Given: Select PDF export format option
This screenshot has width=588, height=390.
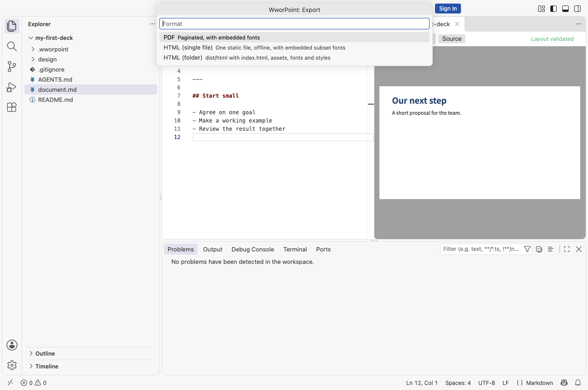Looking at the screenshot, I should [294, 38].
